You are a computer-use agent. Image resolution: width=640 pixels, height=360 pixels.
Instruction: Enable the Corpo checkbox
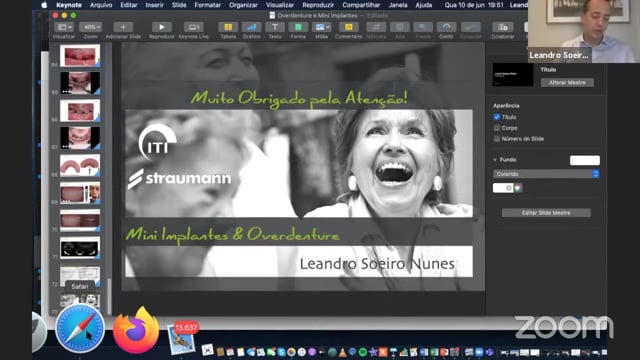coord(497,128)
